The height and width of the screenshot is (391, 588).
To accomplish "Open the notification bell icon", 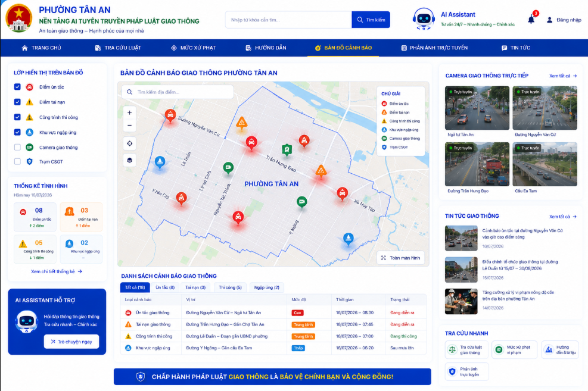I will (531, 20).
